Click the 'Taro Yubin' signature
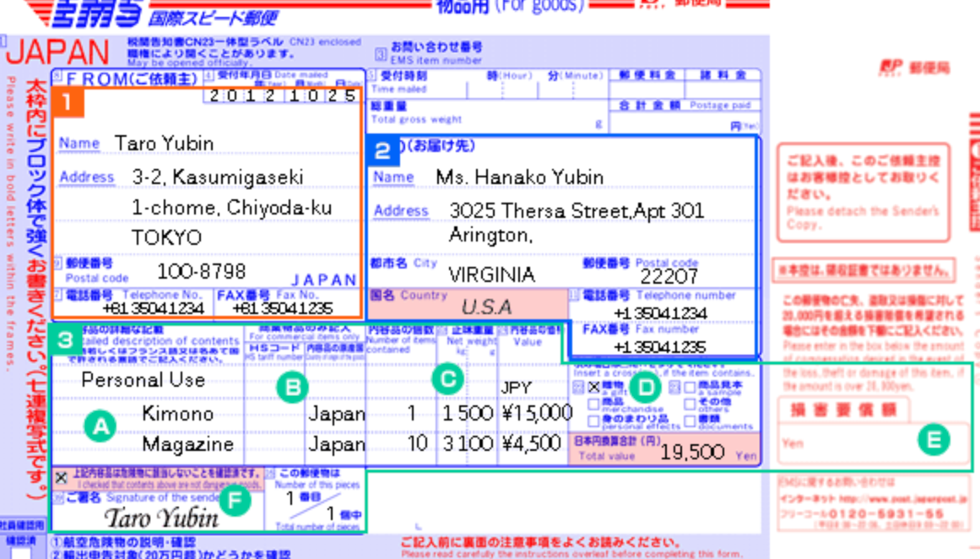 click(x=162, y=518)
